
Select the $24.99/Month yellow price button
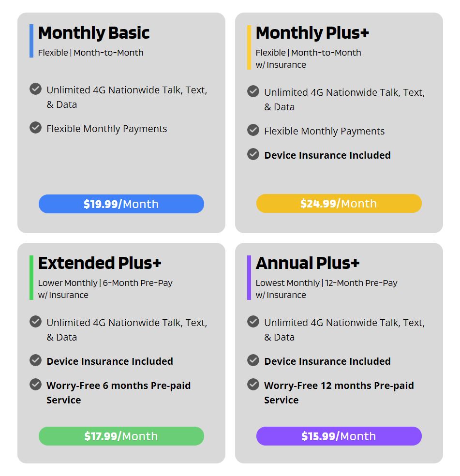tap(339, 203)
